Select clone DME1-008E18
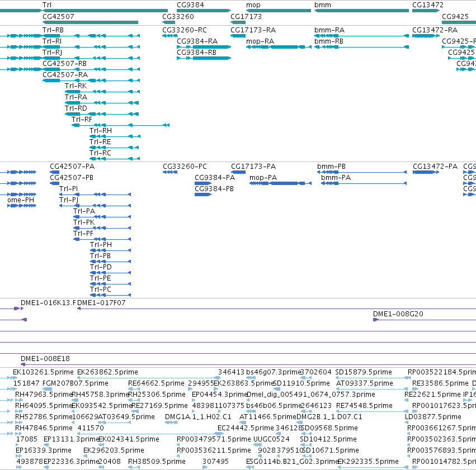This screenshot has height=470, width=476. click(x=45, y=359)
